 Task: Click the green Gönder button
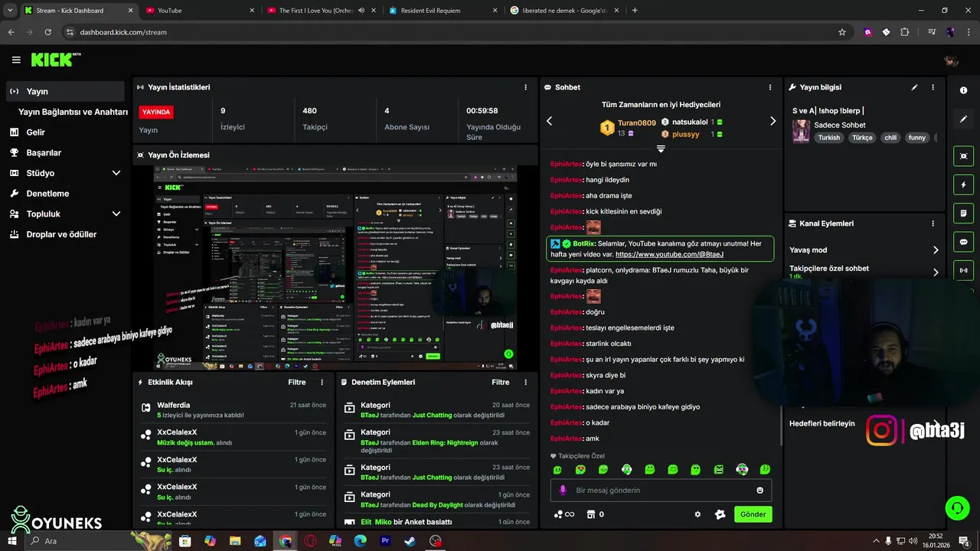753,514
